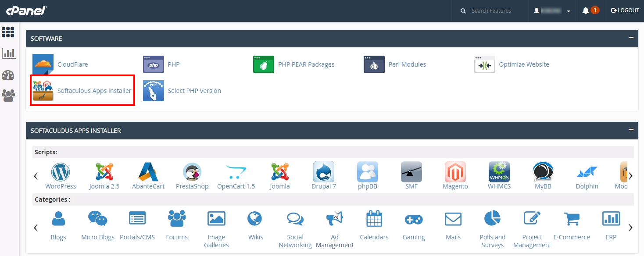Image resolution: width=644 pixels, height=256 pixels.
Task: Open the Polls and Surveys category icon
Action: [493, 218]
